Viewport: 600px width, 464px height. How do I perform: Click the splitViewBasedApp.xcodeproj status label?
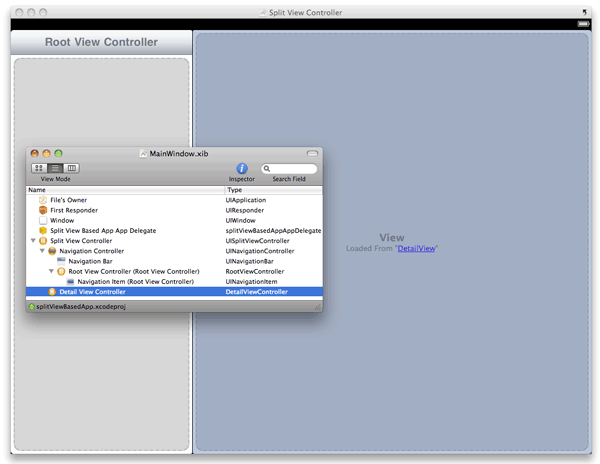pos(80,306)
